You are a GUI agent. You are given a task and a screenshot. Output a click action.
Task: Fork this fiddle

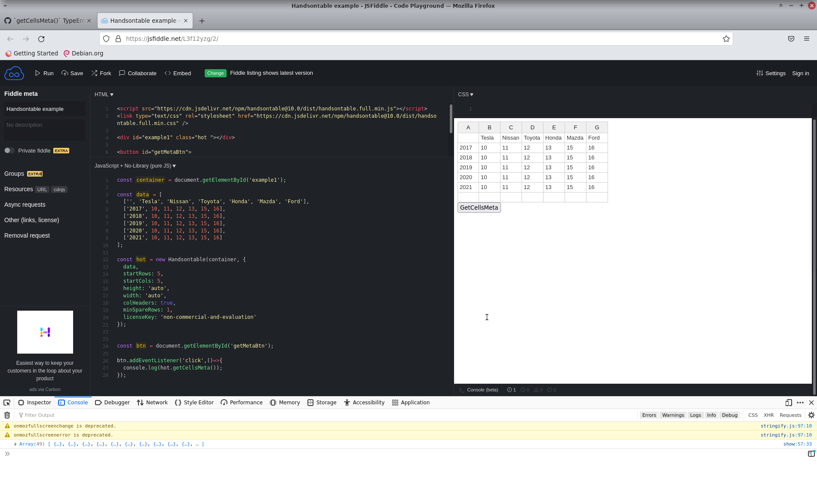point(101,73)
